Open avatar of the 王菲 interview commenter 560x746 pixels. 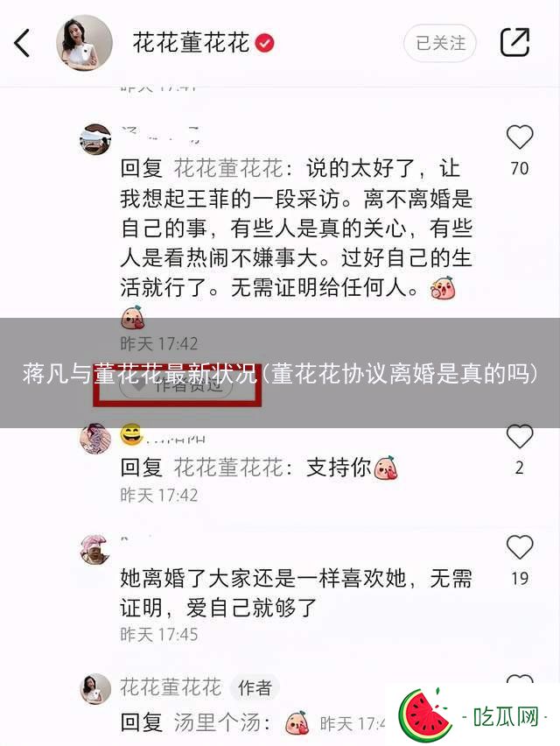95,139
